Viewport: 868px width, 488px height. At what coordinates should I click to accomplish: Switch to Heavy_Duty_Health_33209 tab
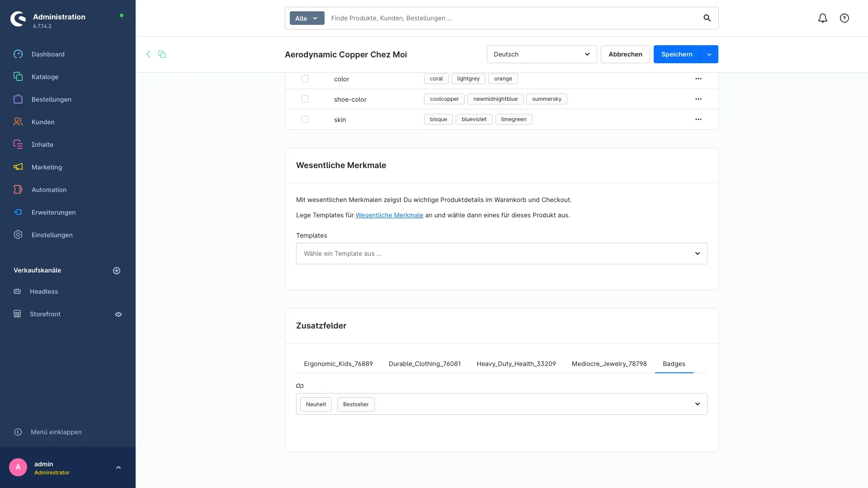click(516, 364)
